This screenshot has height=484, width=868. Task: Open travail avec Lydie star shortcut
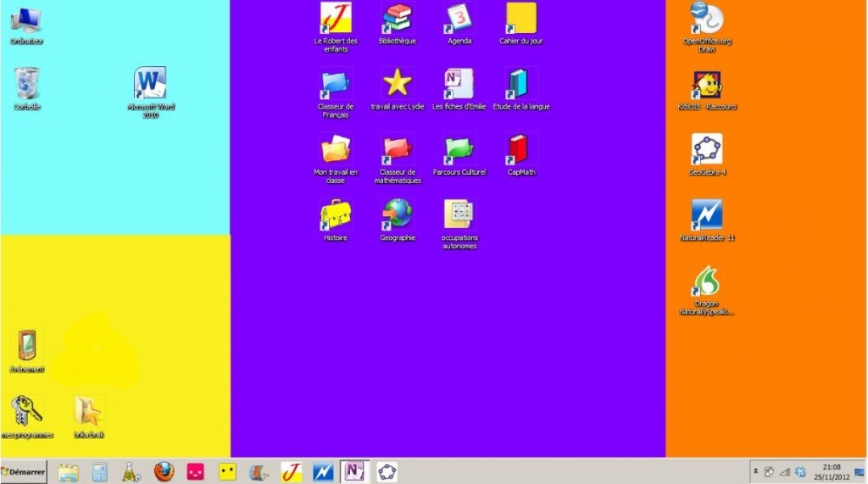[397, 84]
